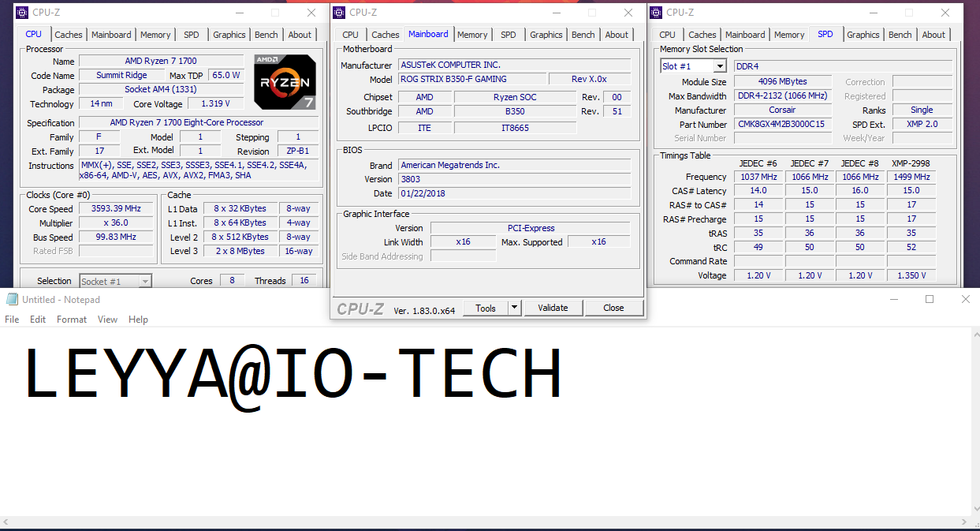Open the Mainboard tab in the CPU window
The image size is (980, 531).
coord(111,35)
